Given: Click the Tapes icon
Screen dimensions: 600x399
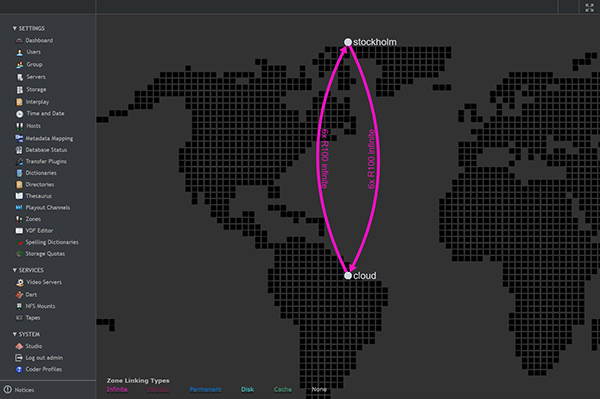Looking at the screenshot, I should [x=19, y=318].
